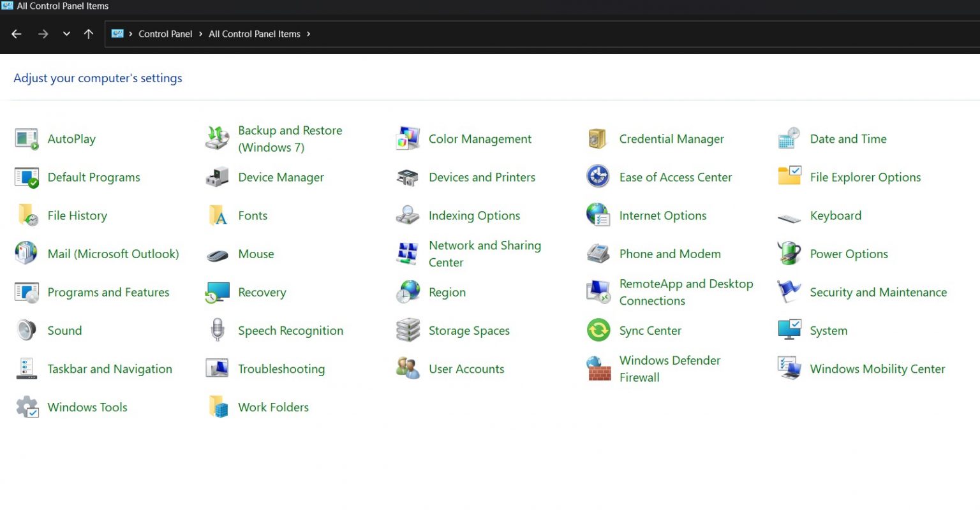The height and width of the screenshot is (510, 980).
Task: Click the Troubleshooting icon
Action: click(217, 368)
